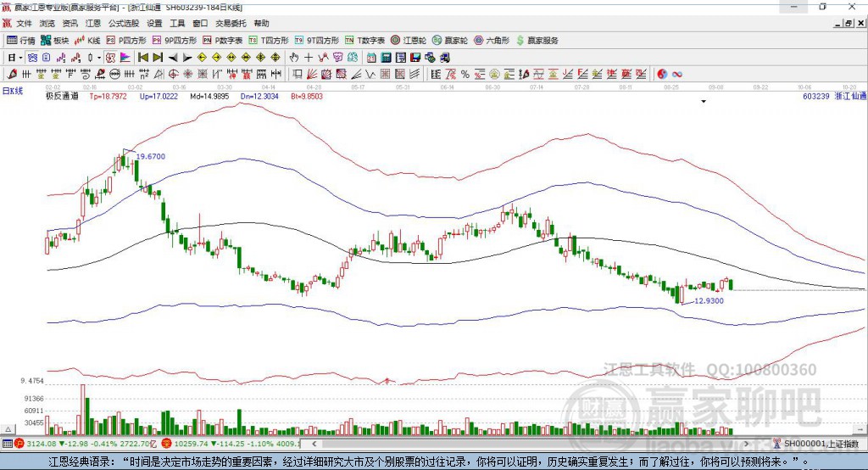
Task: Toggle the highlighted 极反通道 toolbar icon
Action: coord(111,58)
